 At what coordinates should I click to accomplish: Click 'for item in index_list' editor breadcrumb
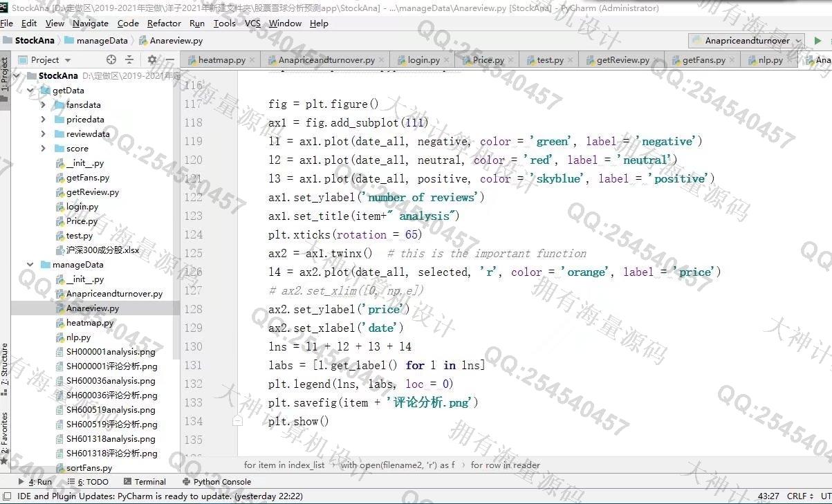(x=284, y=465)
